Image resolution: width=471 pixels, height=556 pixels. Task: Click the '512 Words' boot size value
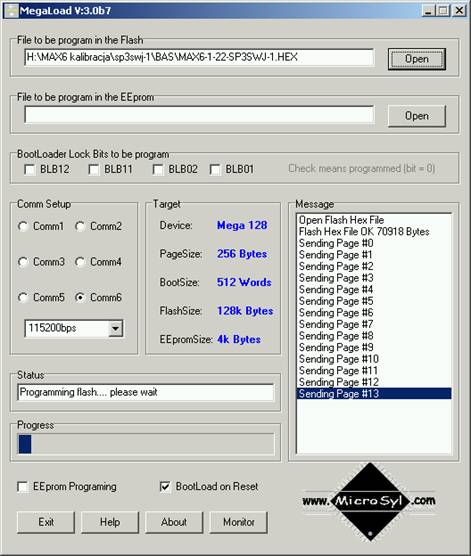click(244, 283)
